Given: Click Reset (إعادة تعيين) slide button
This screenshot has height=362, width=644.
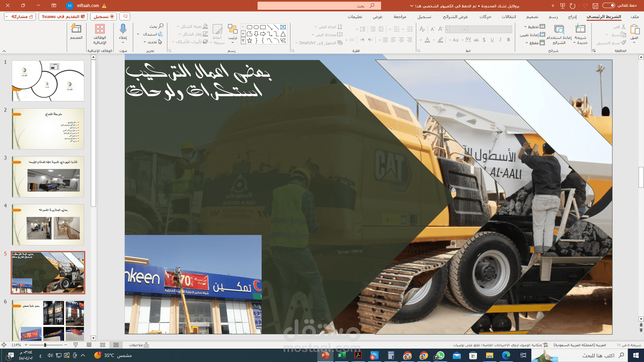Looking at the screenshot, I should tap(532, 35).
